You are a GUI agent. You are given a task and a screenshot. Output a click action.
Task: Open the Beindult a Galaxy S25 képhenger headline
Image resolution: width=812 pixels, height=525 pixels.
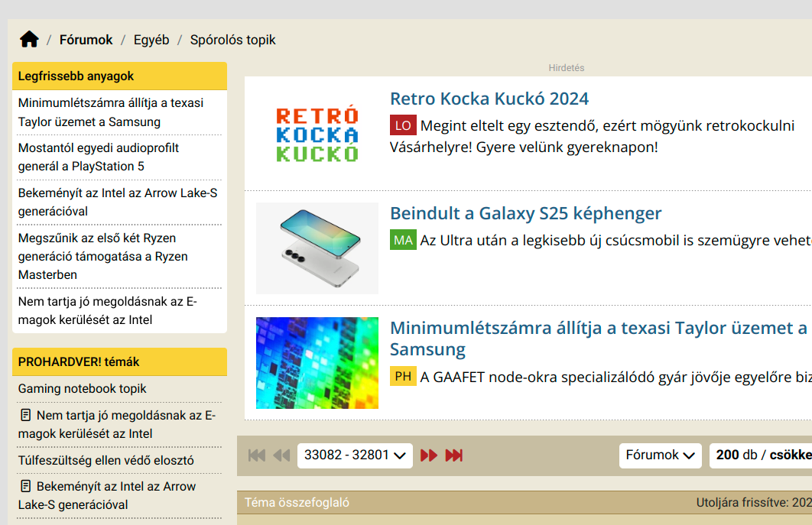[x=525, y=213]
